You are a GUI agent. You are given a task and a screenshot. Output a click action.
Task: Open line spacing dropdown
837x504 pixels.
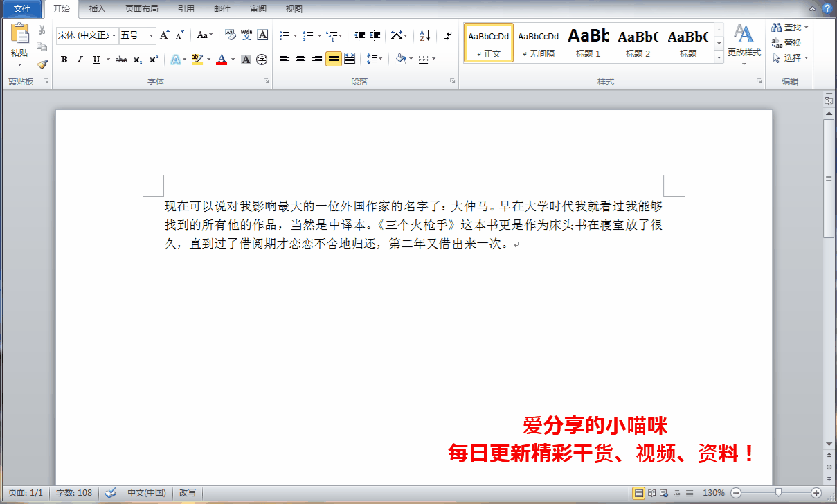[x=375, y=59]
